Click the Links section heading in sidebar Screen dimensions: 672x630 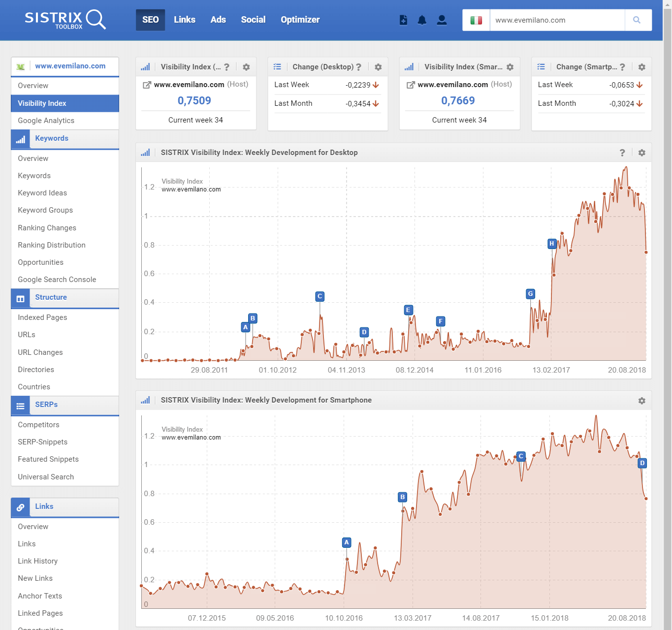(x=44, y=506)
